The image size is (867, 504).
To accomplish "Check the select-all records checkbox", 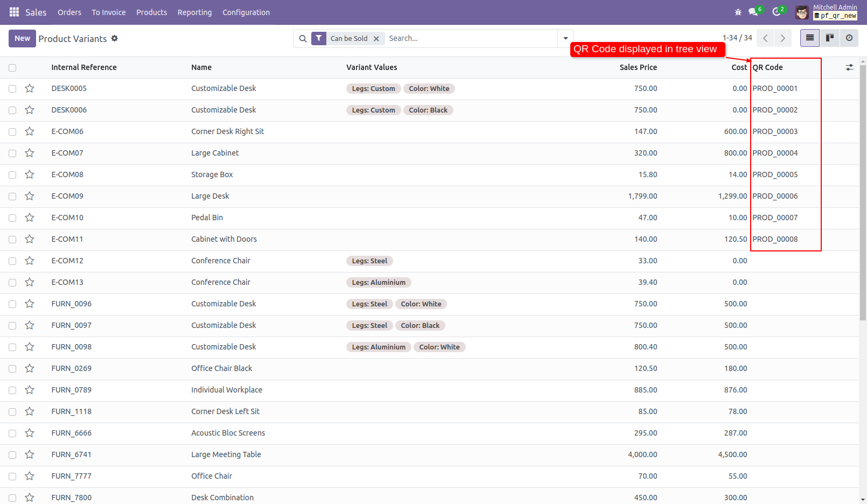I will (12, 67).
